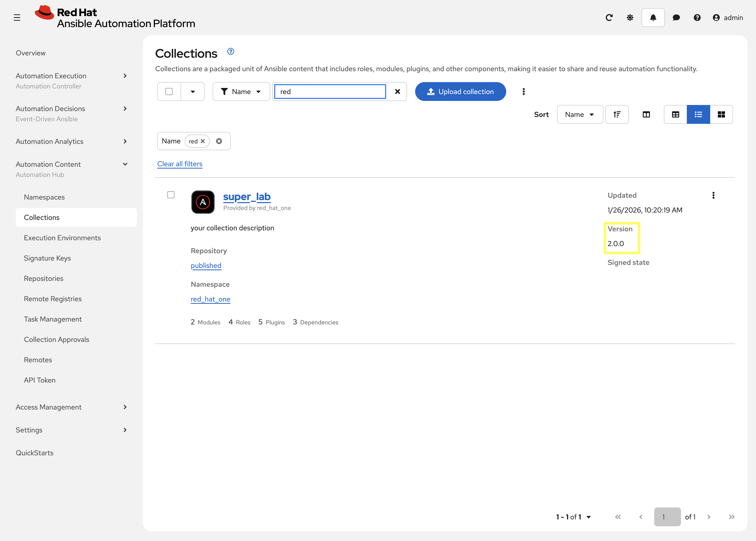
Task: Collapse the sidebar with the hamburger icon
Action: coord(17,17)
